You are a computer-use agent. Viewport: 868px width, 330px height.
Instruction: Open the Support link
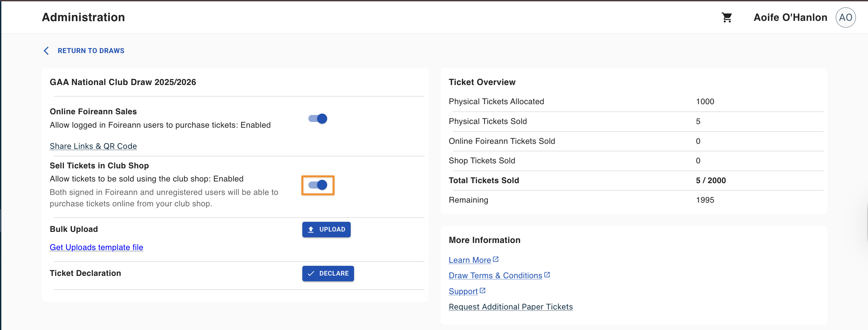463,291
